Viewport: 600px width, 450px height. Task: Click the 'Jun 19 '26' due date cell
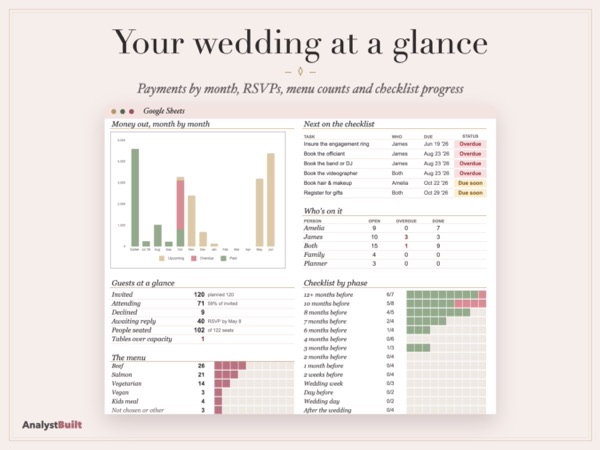click(x=436, y=144)
